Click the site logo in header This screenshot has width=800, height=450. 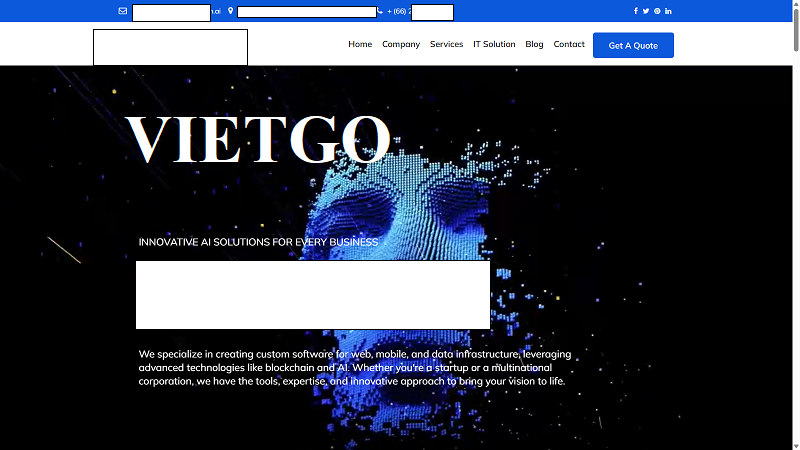[170, 47]
